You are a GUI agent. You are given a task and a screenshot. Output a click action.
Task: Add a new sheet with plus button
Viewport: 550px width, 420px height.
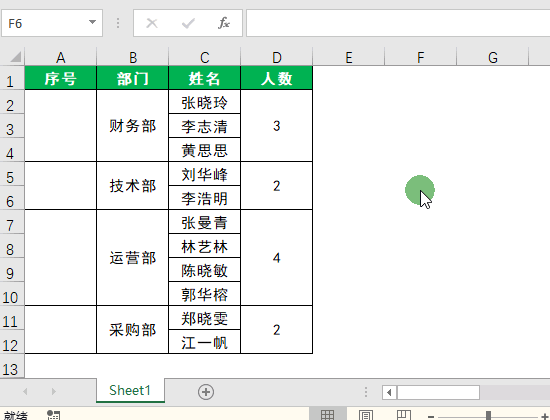click(206, 392)
